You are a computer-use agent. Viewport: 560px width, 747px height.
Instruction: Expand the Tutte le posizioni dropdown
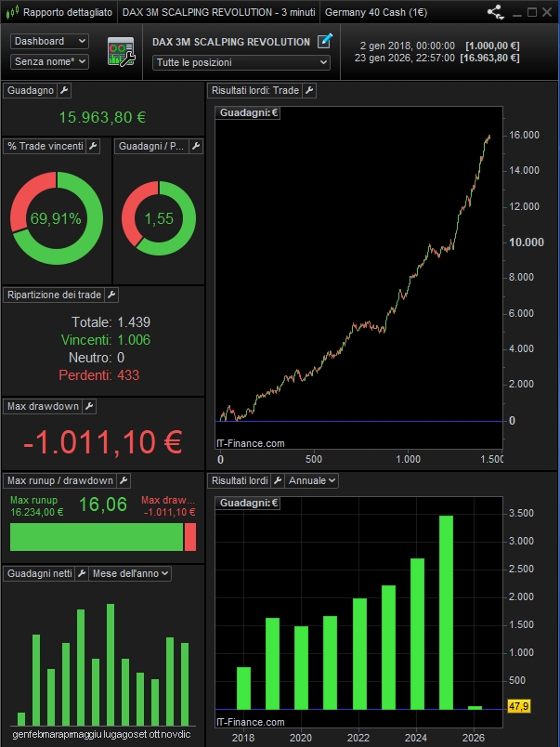point(241,62)
